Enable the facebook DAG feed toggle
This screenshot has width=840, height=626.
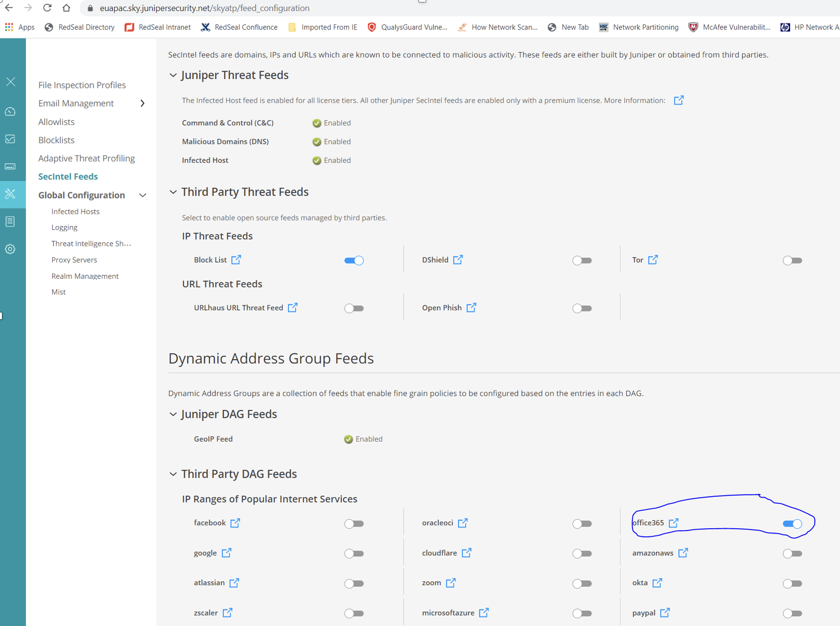tap(354, 523)
